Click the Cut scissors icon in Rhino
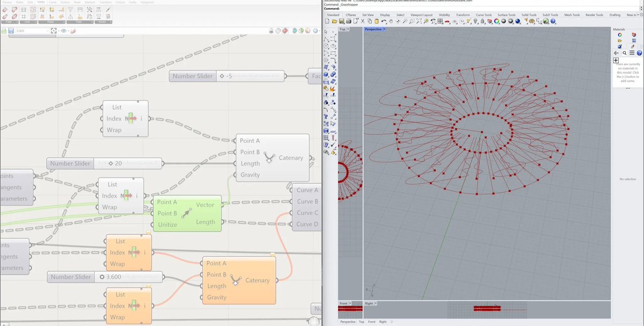This screenshot has width=644, height=326. click(362, 21)
